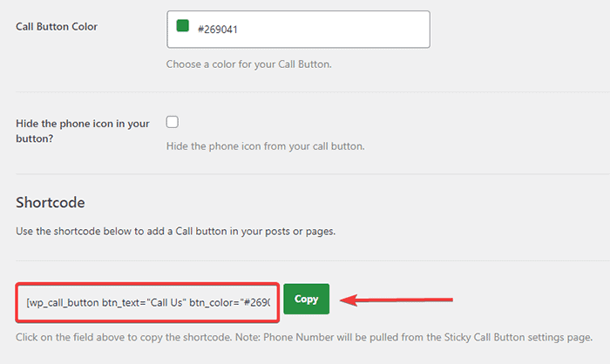Image resolution: width=610 pixels, height=364 pixels.
Task: Click the "posts or pages" words under Shortcode
Action: 303,232
